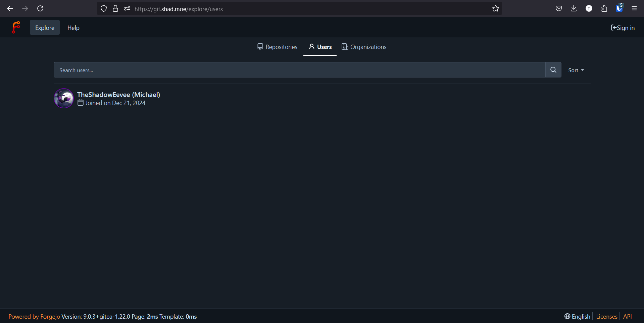Reload the page with refresh icon

[40, 9]
